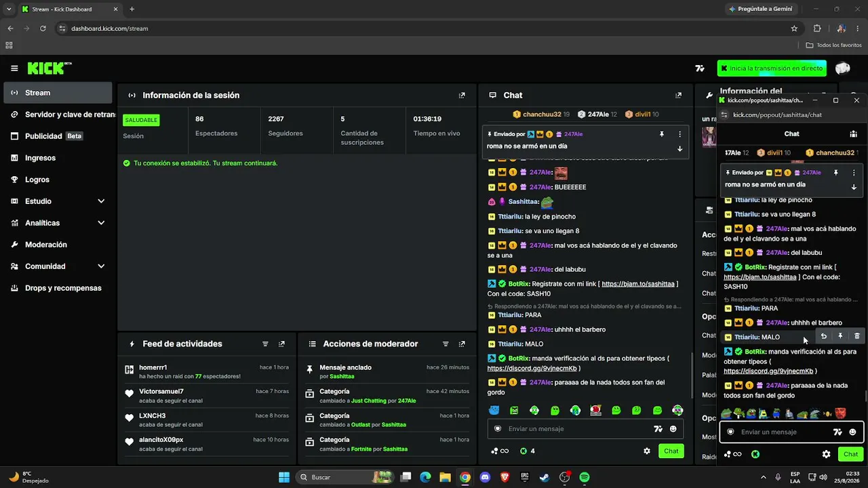The width and height of the screenshot is (868, 488).
Task: Click the SALUDABLE session status badge
Action: [x=141, y=120]
